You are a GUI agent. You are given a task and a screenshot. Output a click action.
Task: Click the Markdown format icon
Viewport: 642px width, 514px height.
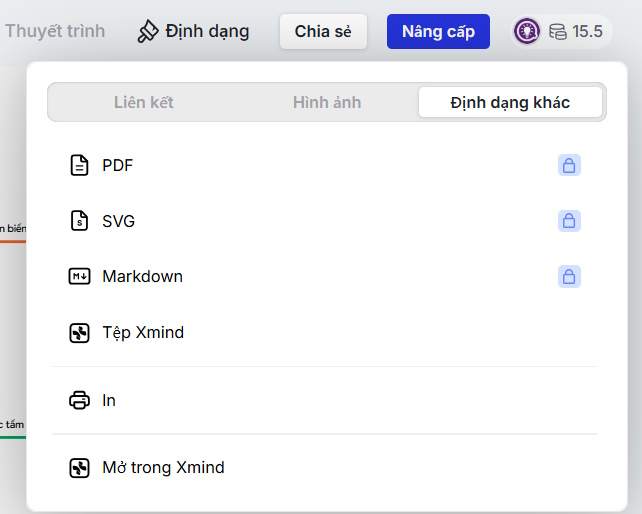point(79,276)
